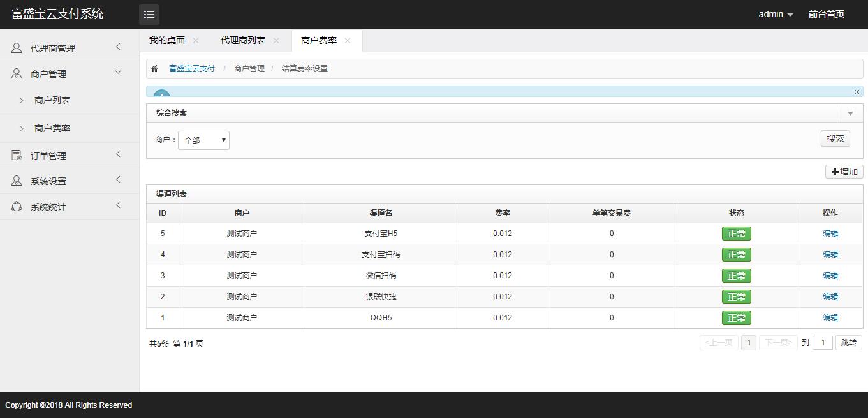This screenshot has height=418, width=868.
Task: Open the admin account dropdown
Action: point(776,14)
